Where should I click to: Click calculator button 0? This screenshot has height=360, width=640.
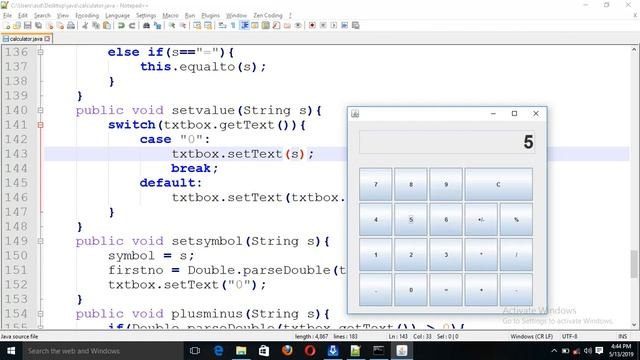click(411, 290)
